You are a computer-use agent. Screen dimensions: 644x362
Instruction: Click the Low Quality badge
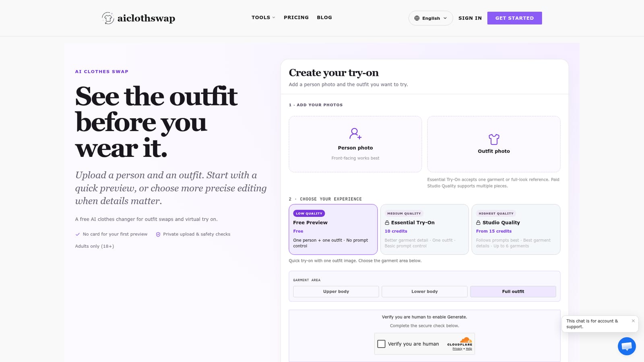click(309, 214)
